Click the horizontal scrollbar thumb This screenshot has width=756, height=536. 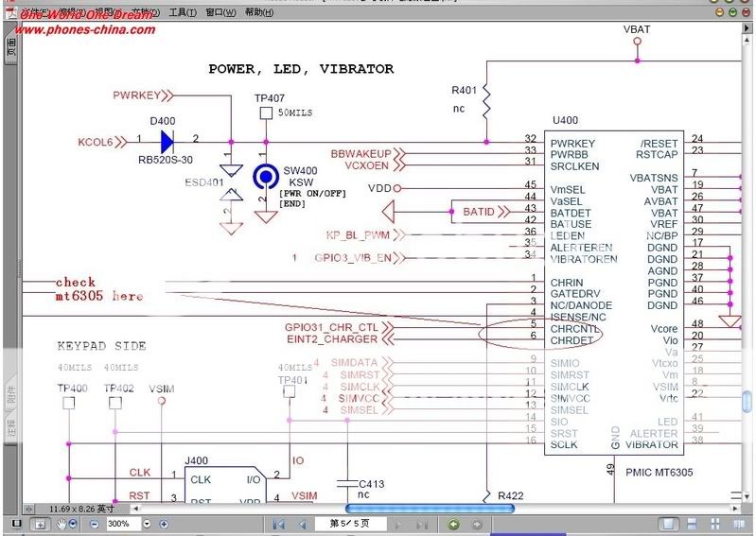point(430,509)
